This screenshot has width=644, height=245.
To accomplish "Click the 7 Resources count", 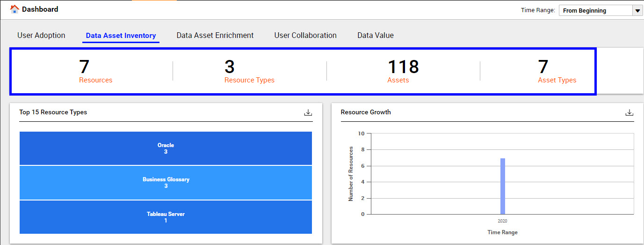I will (84, 67).
